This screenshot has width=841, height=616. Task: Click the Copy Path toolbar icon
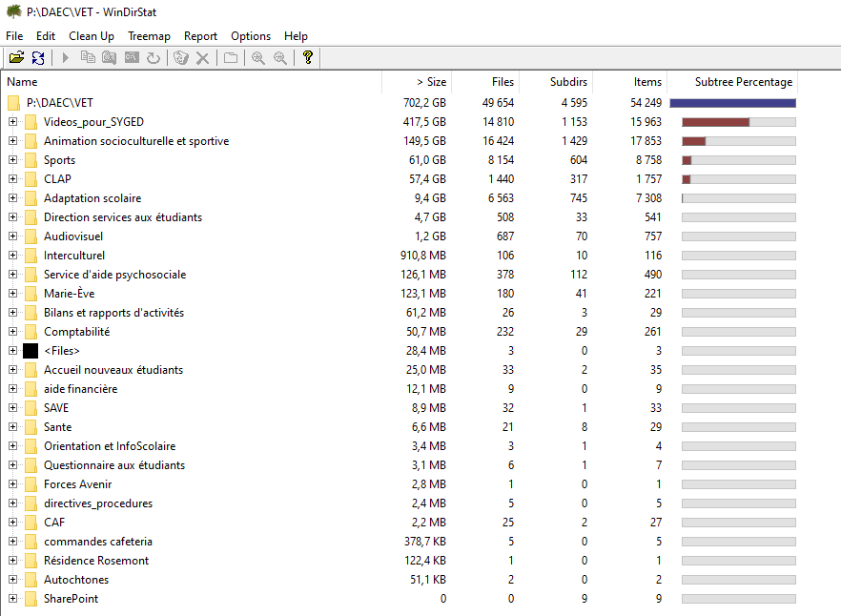(x=88, y=58)
